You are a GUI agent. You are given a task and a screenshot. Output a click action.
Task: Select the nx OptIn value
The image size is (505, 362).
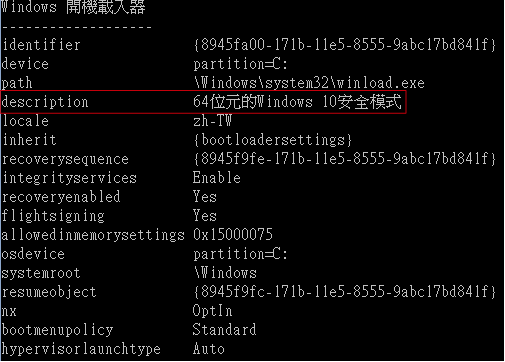pos(212,311)
